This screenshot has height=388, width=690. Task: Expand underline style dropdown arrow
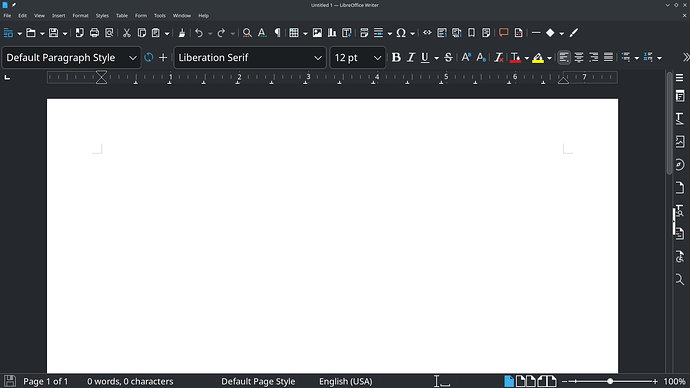(436, 58)
